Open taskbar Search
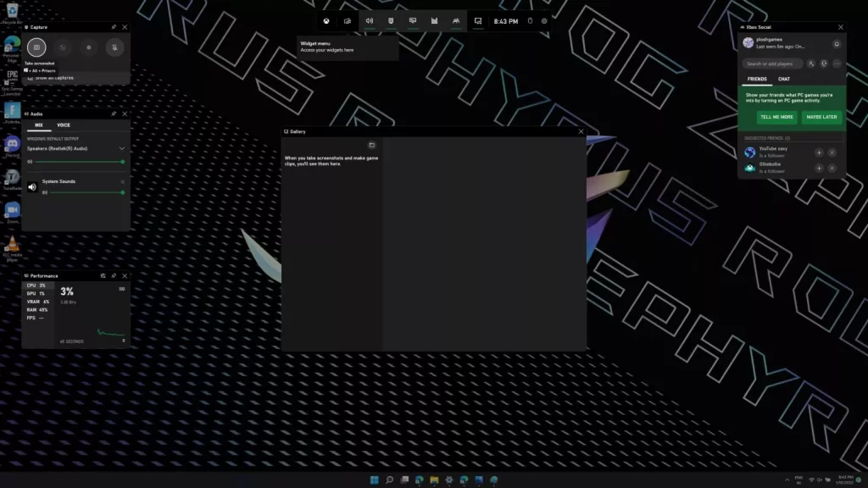Image resolution: width=868 pixels, height=488 pixels. pyautogui.click(x=389, y=480)
